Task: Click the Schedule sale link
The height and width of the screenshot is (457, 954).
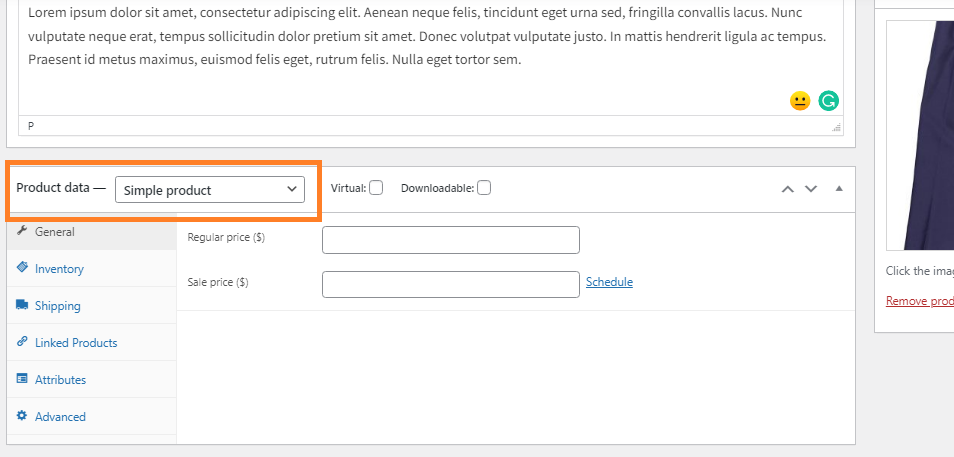Action: [609, 282]
